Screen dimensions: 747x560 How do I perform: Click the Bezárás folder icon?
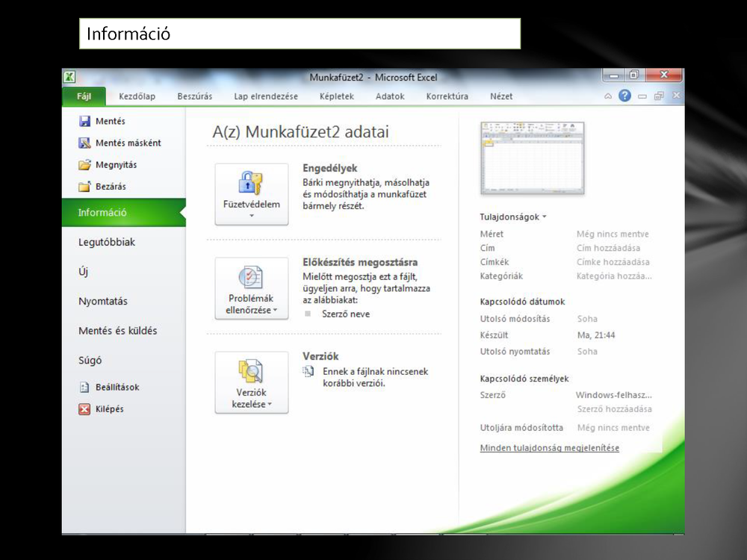pos(85,186)
